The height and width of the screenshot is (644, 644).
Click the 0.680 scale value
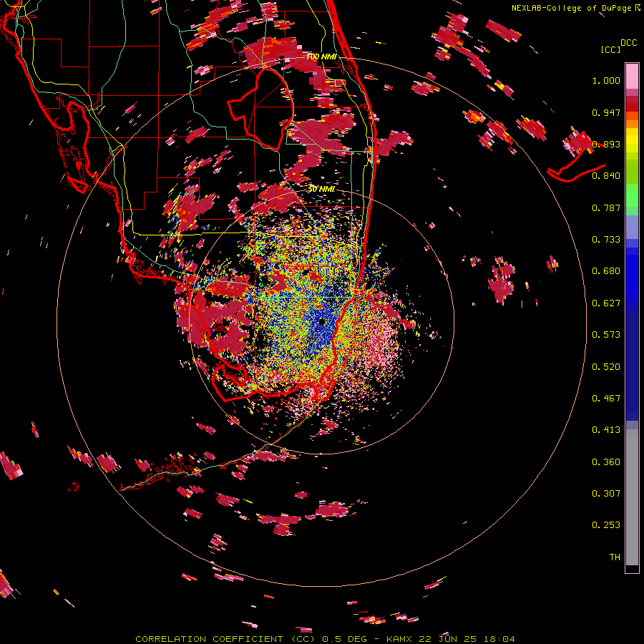click(606, 271)
